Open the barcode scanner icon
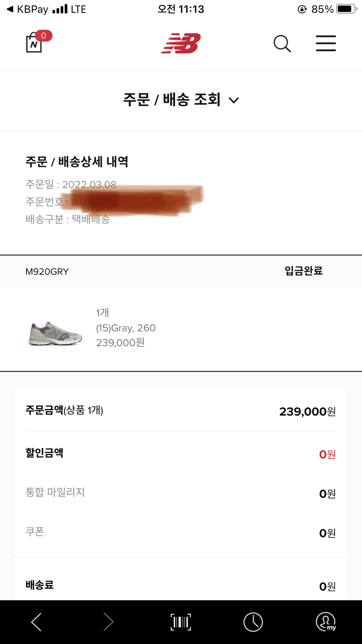 (x=181, y=622)
